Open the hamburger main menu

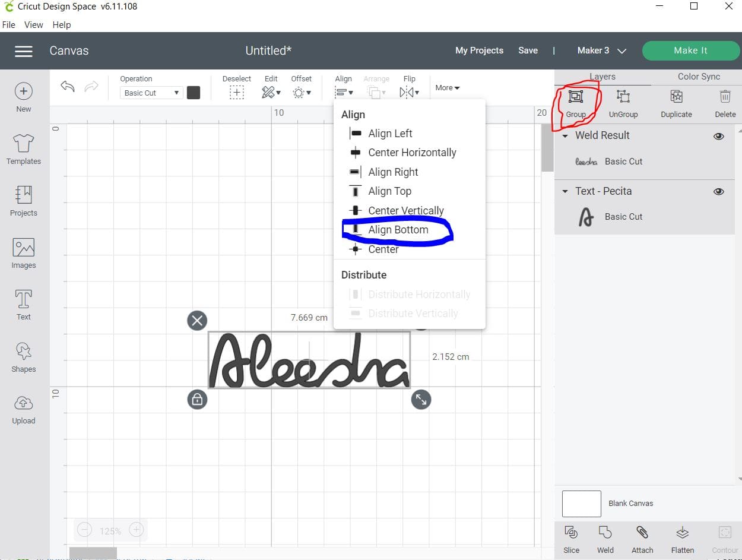(x=24, y=51)
